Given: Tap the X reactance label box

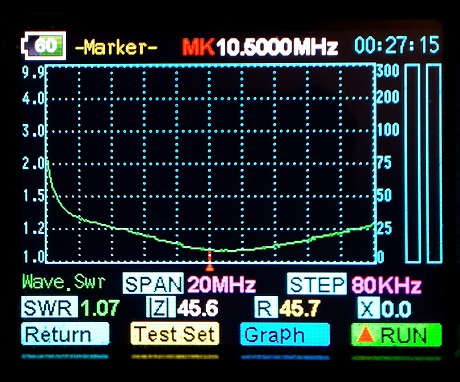Looking at the screenshot, I should pos(368,307).
